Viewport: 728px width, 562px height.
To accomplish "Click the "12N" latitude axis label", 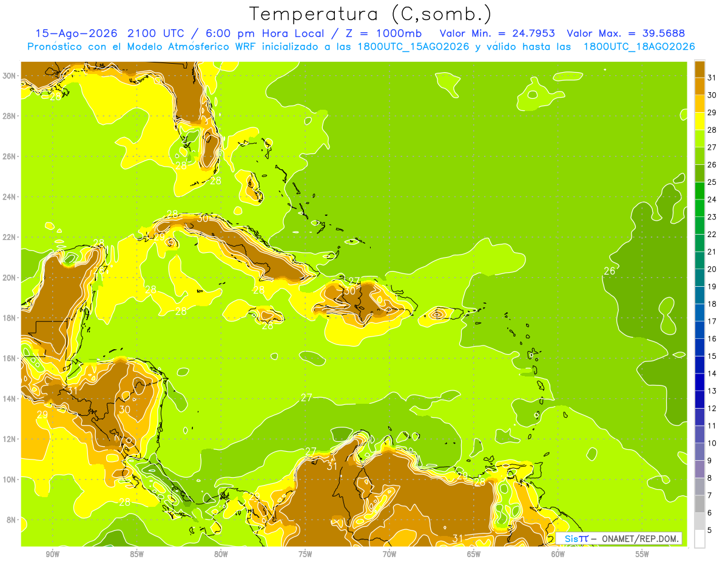I will [x=10, y=439].
